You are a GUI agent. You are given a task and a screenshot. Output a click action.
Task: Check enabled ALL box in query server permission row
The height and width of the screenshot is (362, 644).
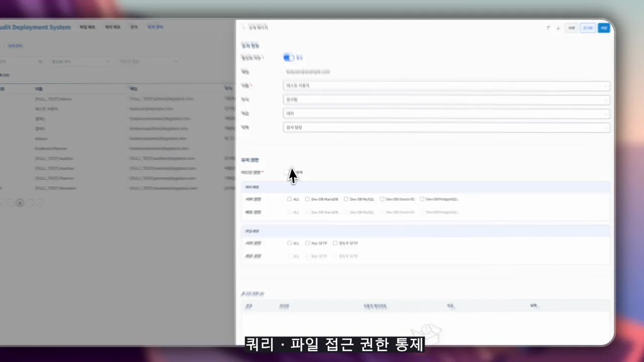[289, 199]
